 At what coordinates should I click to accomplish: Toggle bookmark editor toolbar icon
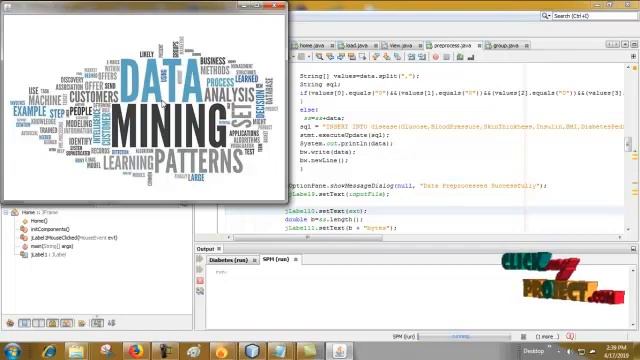click(397, 57)
